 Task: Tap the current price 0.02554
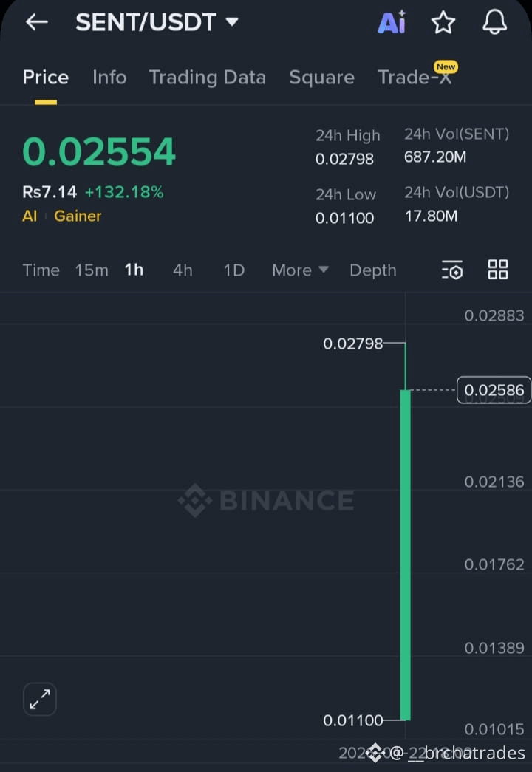[x=99, y=151]
